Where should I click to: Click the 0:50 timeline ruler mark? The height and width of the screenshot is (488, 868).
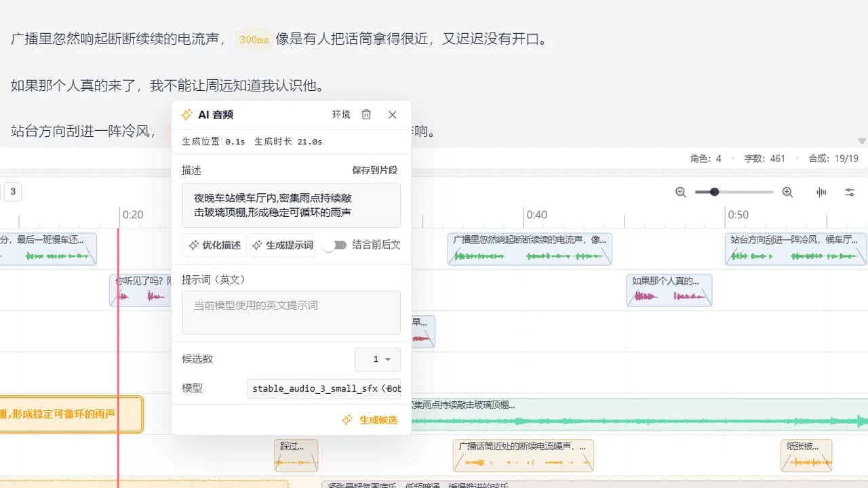point(738,215)
